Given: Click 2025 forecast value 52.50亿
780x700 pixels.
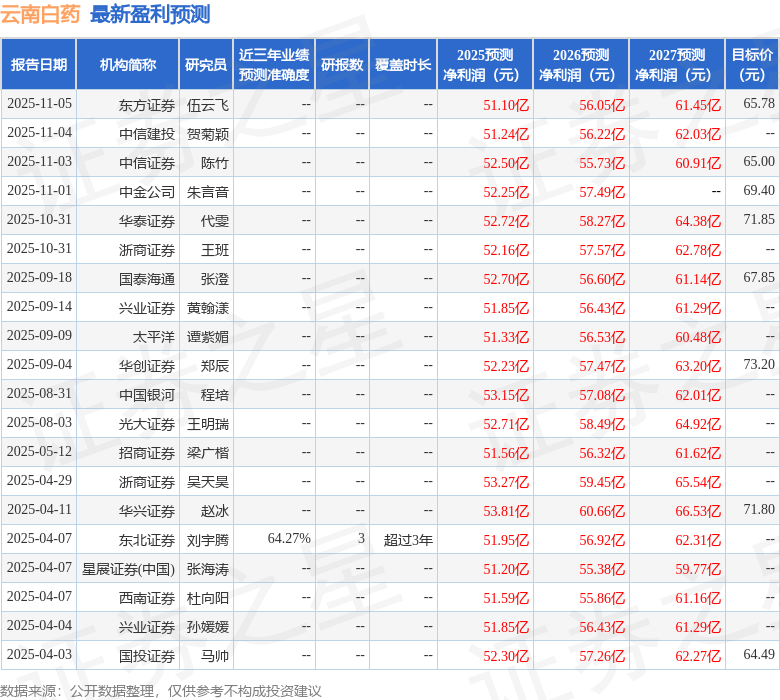Looking at the screenshot, I should pos(506,163).
